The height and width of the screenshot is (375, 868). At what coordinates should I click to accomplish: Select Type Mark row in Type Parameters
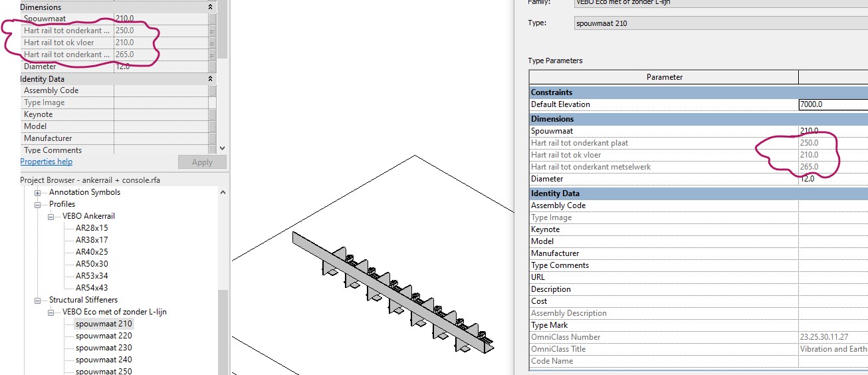click(699, 325)
